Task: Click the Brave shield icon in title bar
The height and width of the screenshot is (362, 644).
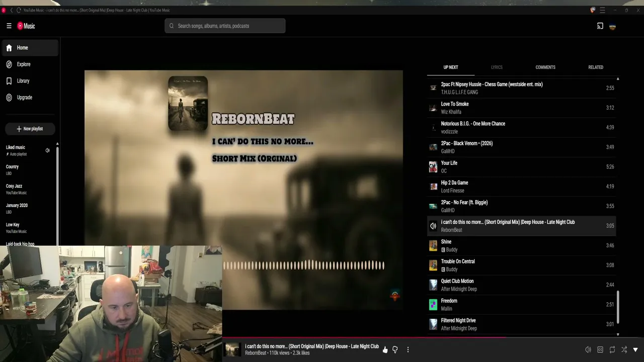Action: [593, 10]
